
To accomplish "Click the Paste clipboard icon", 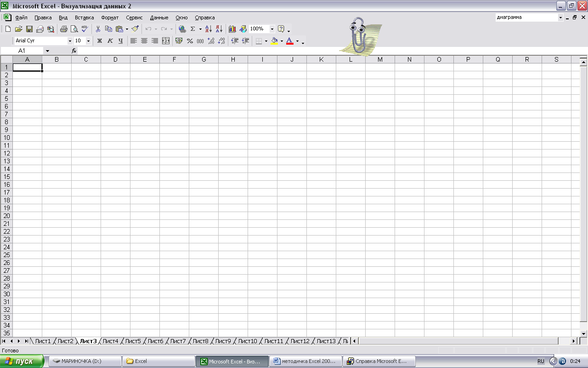I will coord(119,29).
